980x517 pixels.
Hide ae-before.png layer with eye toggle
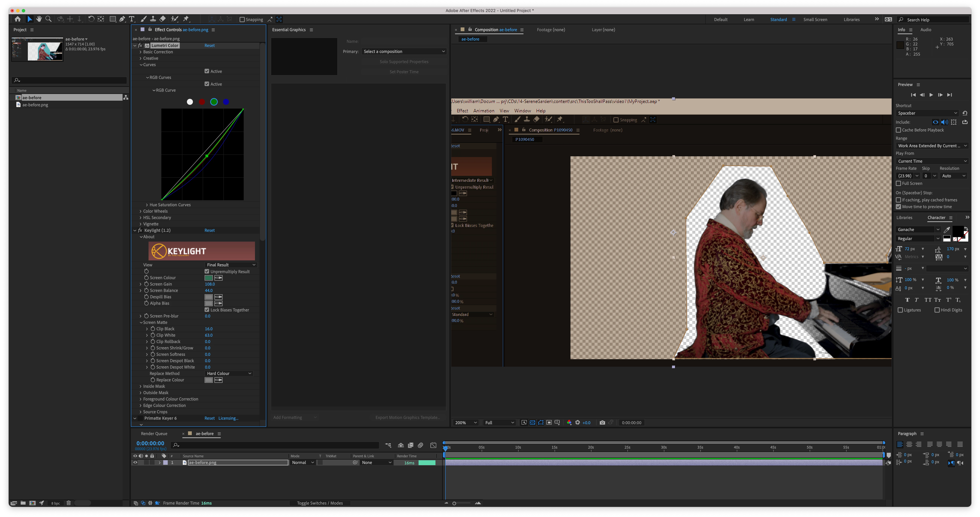click(135, 463)
